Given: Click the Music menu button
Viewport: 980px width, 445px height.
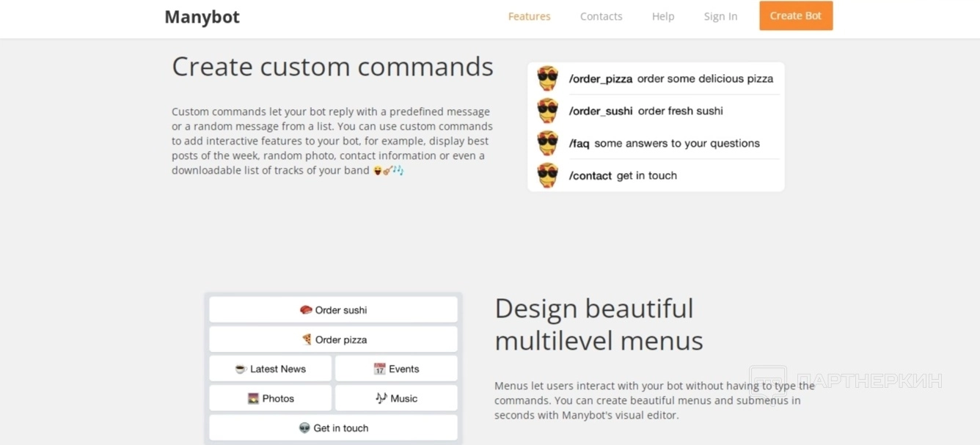Looking at the screenshot, I should (x=396, y=398).
